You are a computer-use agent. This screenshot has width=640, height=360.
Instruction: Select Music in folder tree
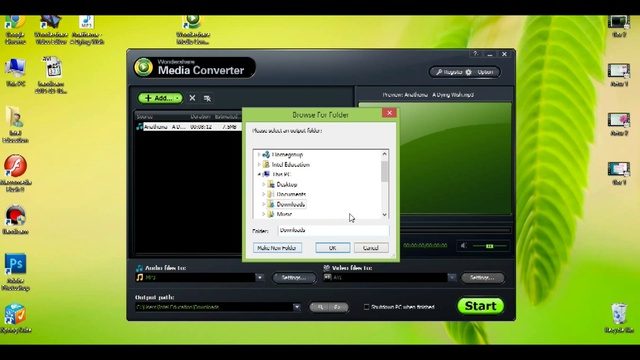(x=284, y=214)
